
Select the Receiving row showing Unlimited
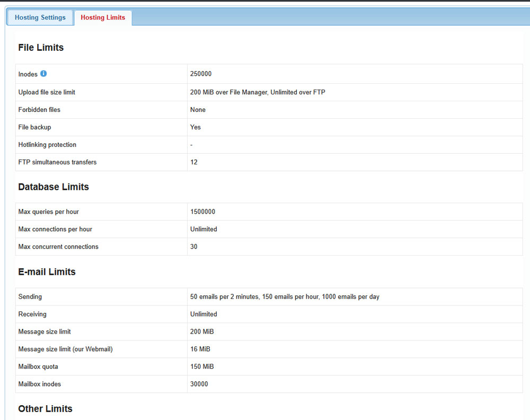[204, 314]
